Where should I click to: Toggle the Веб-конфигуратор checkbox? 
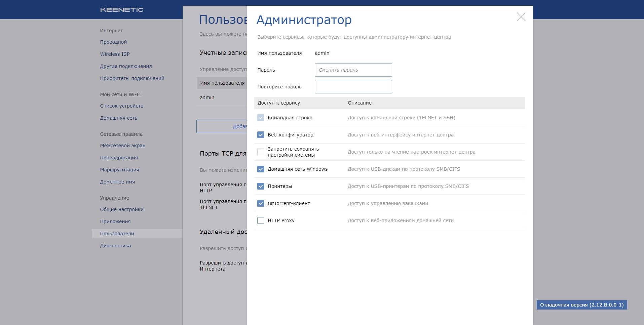click(x=261, y=135)
